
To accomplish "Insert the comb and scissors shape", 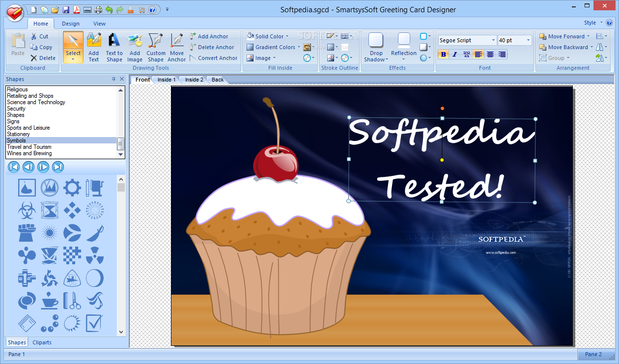I will point(72,301).
